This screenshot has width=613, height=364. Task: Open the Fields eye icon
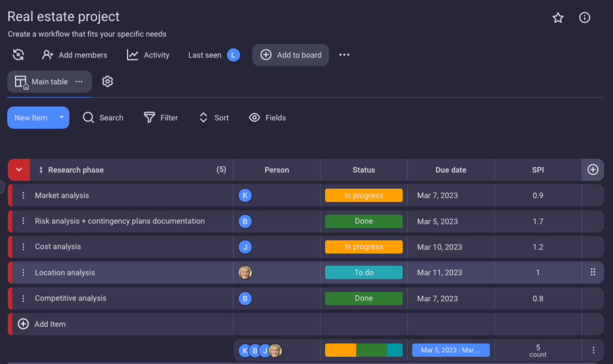point(254,117)
